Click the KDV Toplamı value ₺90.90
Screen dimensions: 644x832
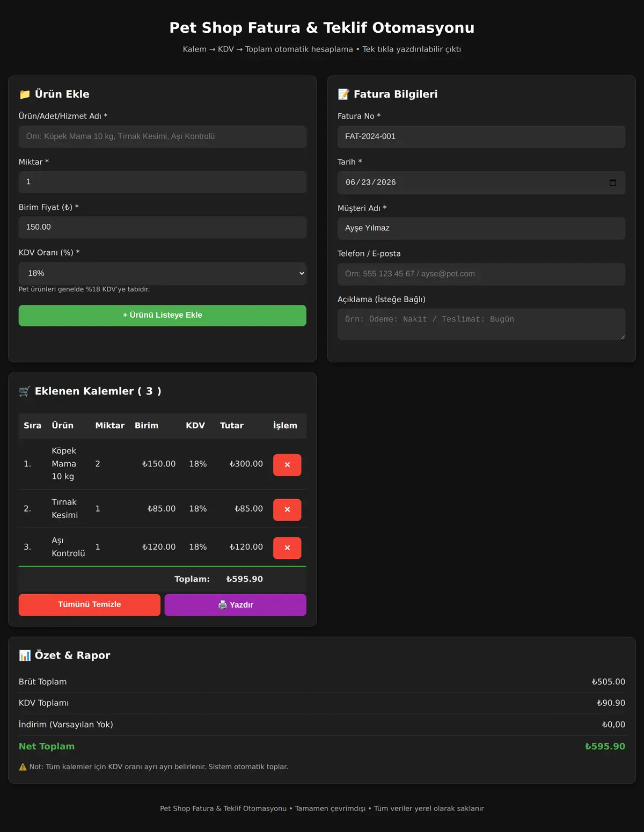click(611, 703)
